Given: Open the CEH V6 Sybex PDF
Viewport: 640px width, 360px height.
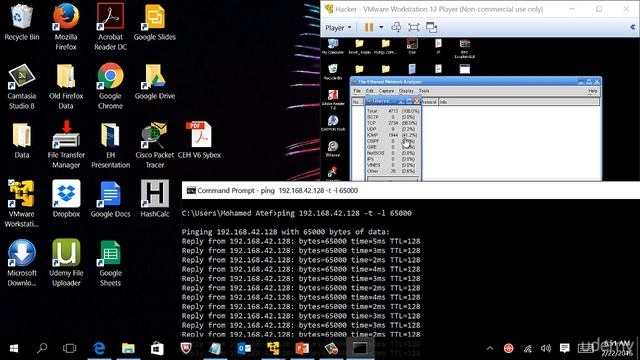Looking at the screenshot, I should tap(199, 141).
